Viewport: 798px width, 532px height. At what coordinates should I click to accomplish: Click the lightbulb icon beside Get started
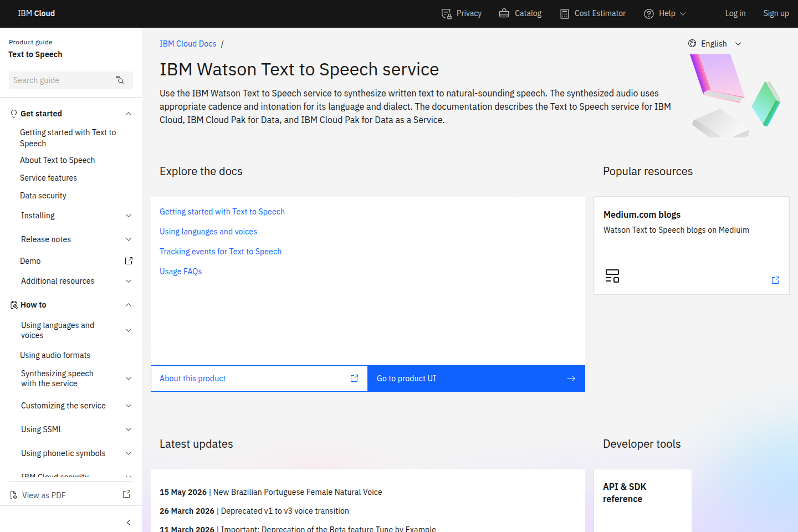[14, 114]
